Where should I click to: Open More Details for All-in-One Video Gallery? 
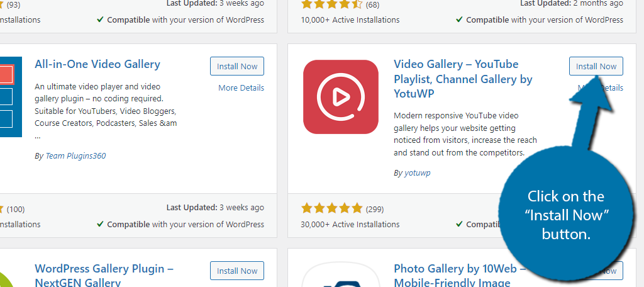(x=241, y=87)
